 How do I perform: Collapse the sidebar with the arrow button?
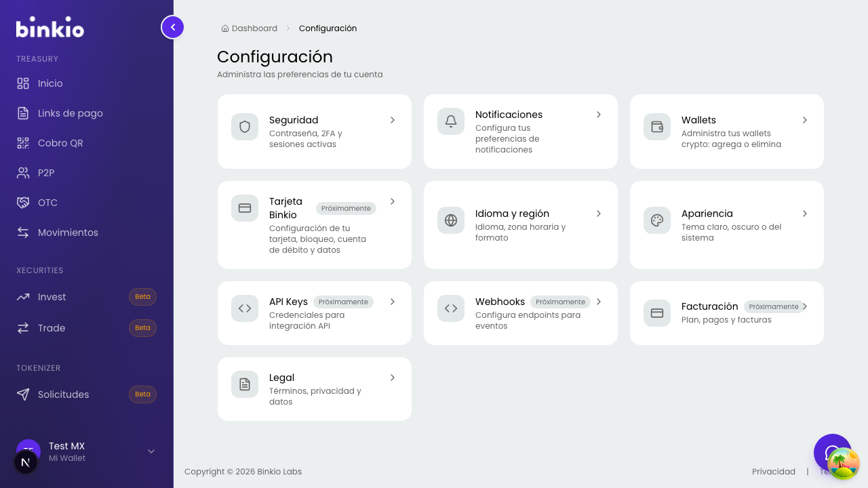coord(173,27)
